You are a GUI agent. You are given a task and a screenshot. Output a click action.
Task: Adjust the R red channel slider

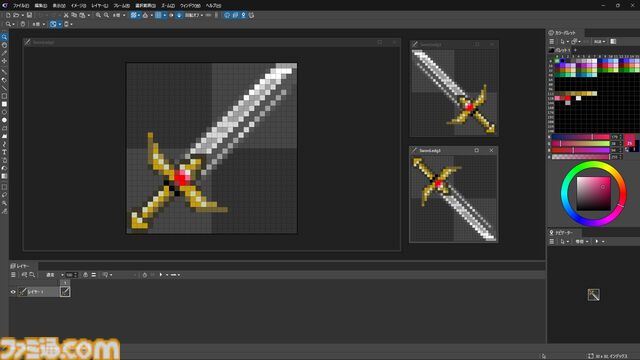580,137
